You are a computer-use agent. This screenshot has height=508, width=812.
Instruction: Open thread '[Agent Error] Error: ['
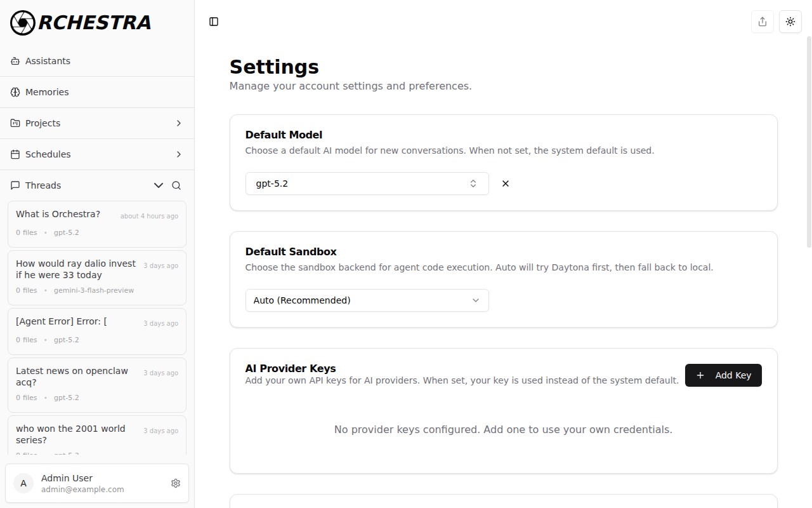[x=97, y=331]
